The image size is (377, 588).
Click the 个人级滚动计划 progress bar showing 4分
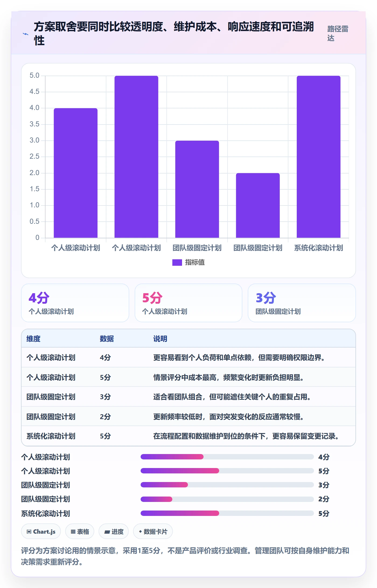(x=227, y=457)
